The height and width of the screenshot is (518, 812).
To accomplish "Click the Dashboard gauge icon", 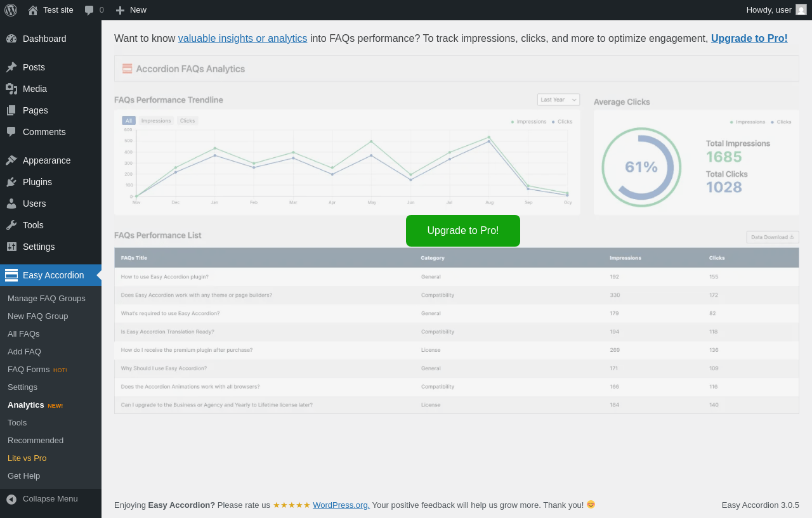I will (11, 39).
